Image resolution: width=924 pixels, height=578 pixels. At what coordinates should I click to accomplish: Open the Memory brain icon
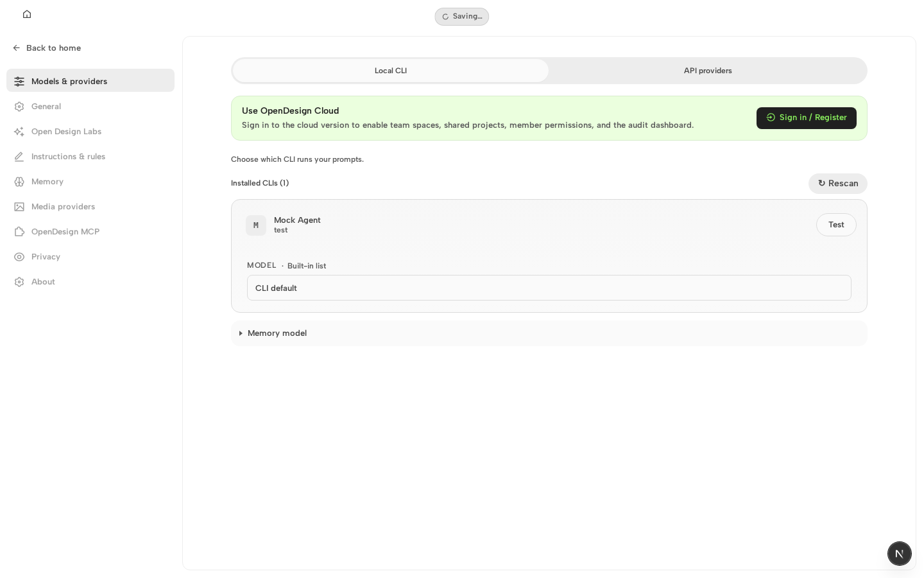coord(19,182)
